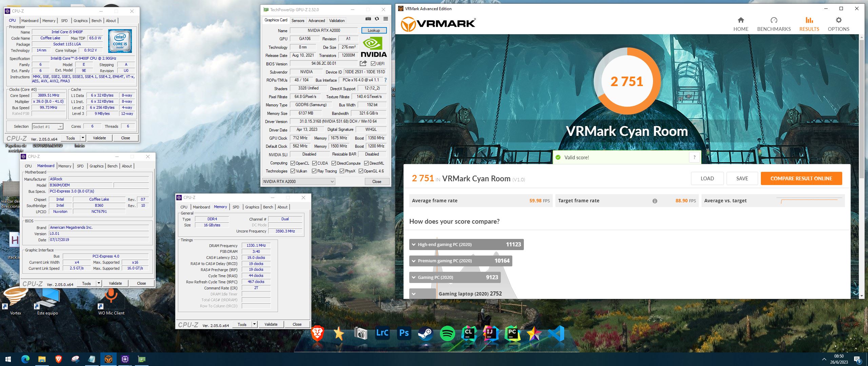Click the SAVE button in VRMark
The image size is (868, 366).
(742, 179)
